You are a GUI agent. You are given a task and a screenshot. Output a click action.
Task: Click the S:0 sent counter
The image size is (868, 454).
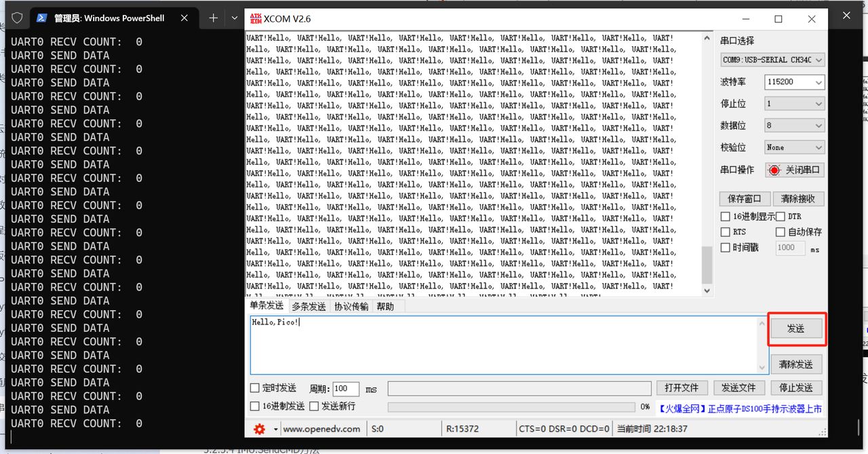pos(377,429)
